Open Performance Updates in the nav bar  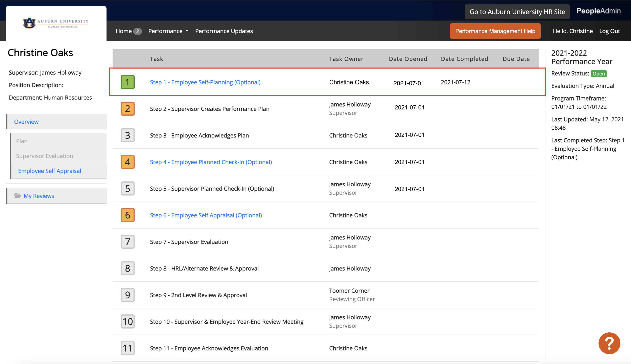224,31
